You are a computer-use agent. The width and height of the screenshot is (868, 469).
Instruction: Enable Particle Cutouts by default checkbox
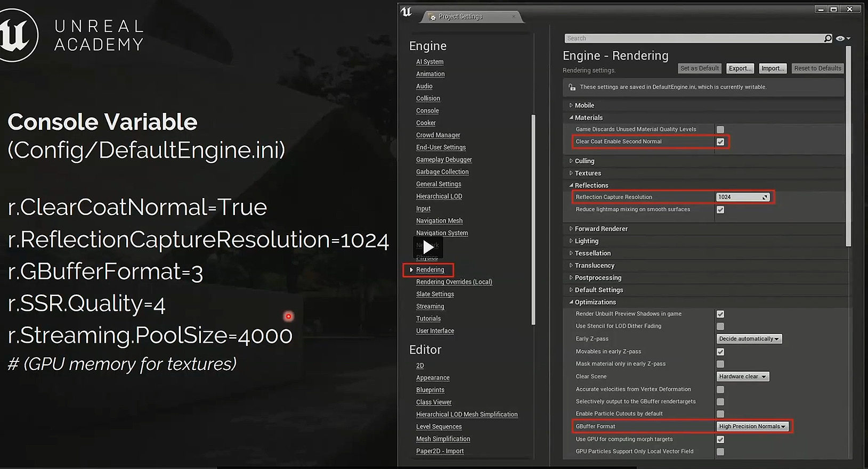coord(720,414)
